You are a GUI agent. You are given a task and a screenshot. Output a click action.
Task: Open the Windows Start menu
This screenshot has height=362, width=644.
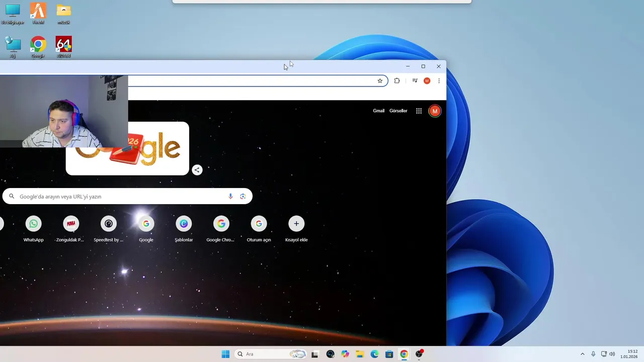[x=225, y=354]
